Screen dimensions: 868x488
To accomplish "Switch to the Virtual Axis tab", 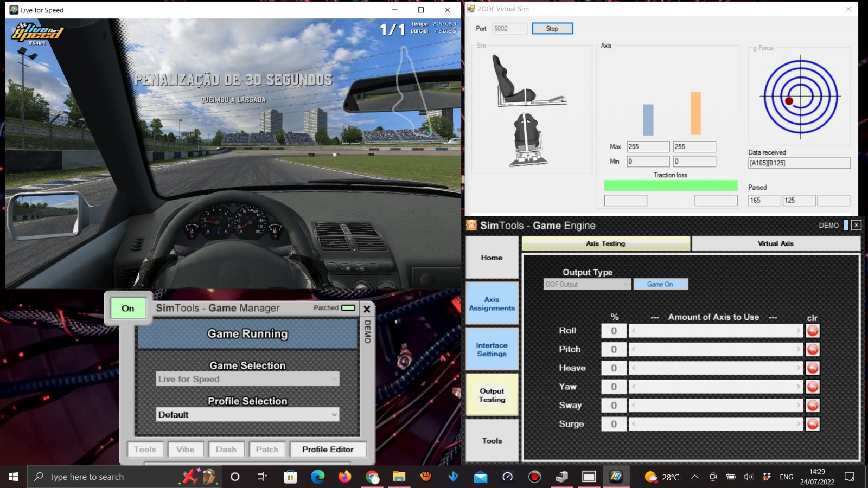I will [776, 243].
